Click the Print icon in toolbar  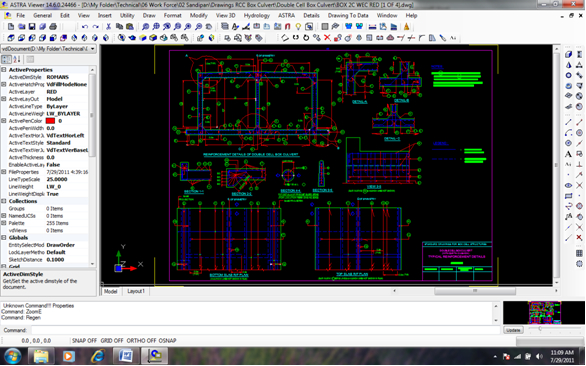point(53,27)
